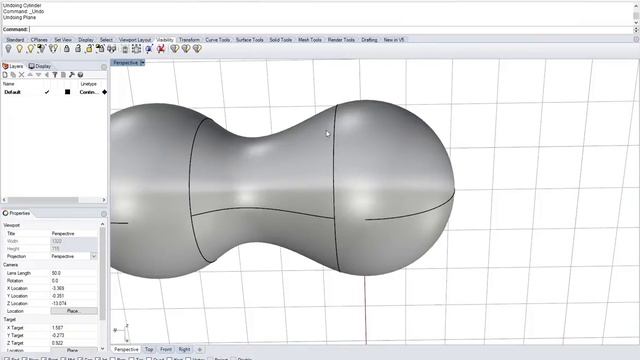Open the Curve Tools toolbar tab
This screenshot has width=640, height=360.
pos(218,40)
